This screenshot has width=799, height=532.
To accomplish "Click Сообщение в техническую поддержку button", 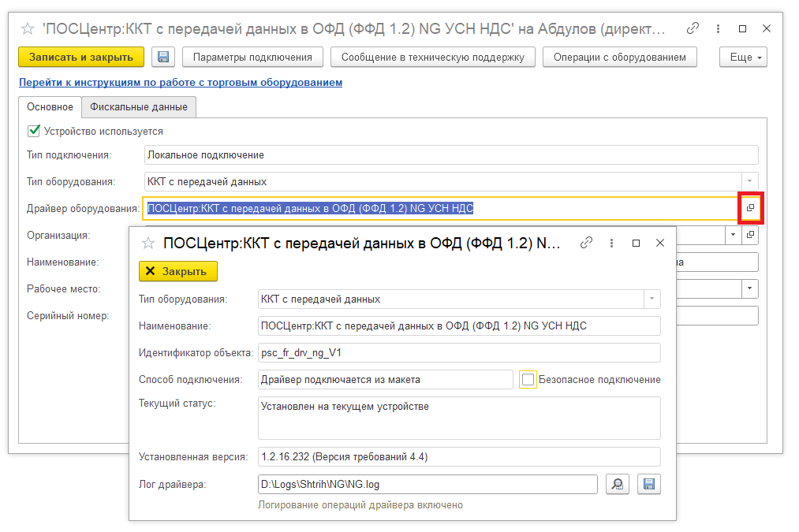I will click(x=432, y=57).
